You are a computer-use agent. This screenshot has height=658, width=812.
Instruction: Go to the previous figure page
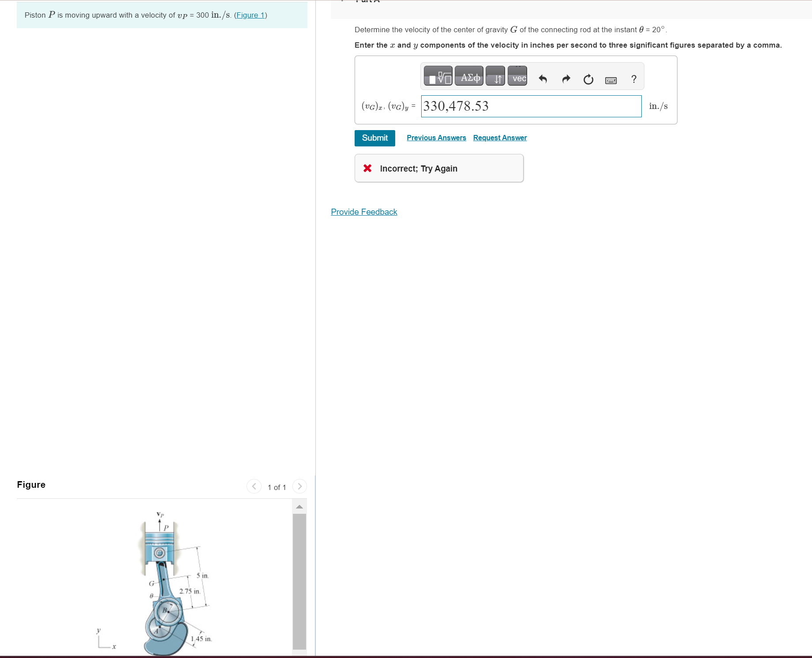(x=254, y=486)
